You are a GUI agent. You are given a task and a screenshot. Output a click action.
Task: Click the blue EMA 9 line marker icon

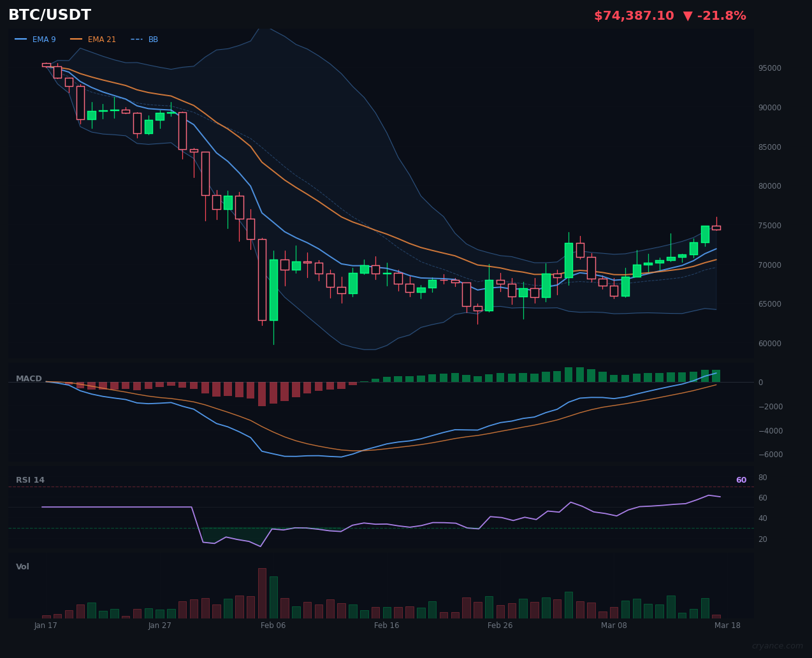[20, 39]
